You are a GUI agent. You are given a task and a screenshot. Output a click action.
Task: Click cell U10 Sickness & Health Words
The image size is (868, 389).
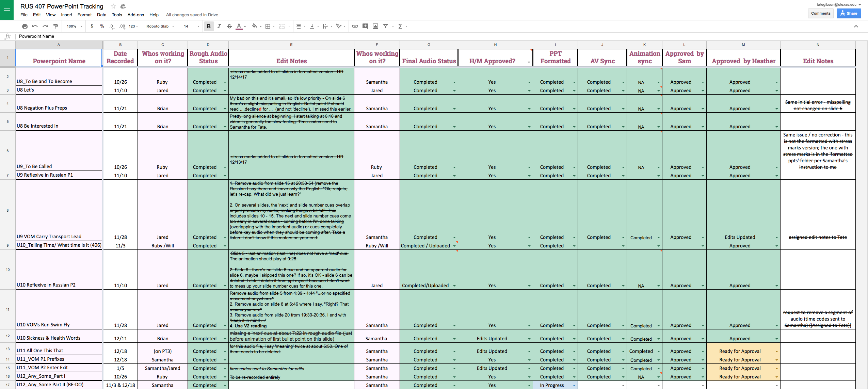pos(59,336)
